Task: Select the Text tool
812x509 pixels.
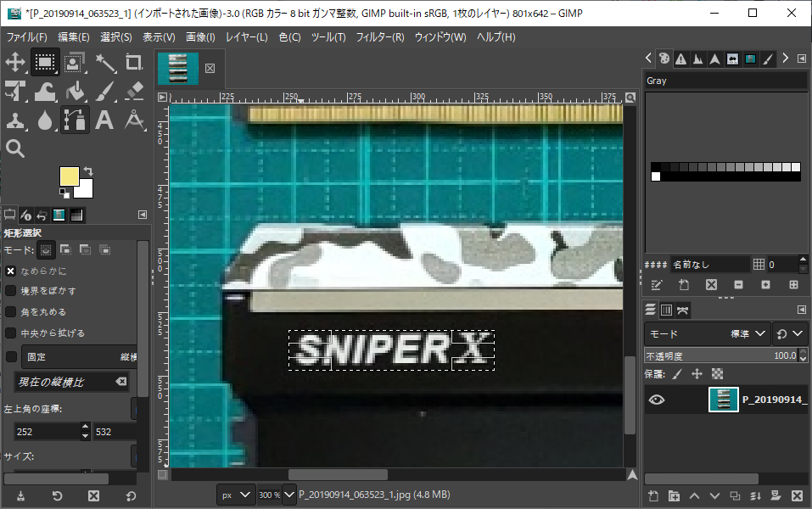Action: coord(104,120)
